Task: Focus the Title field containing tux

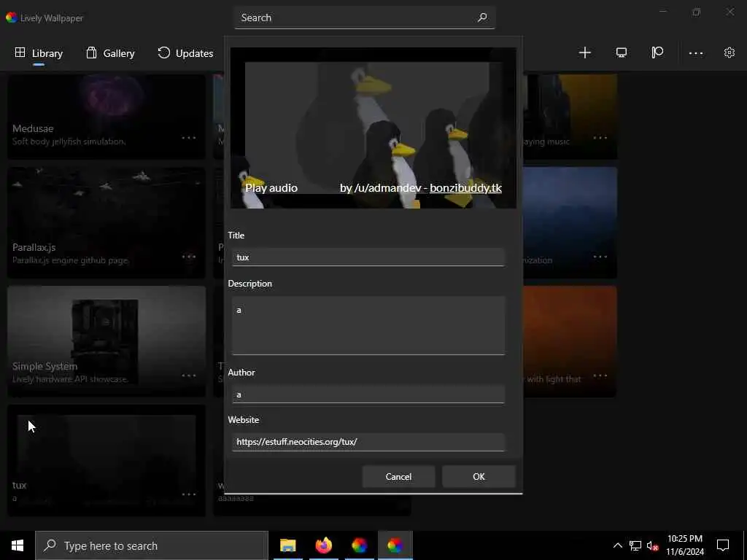Action: (x=368, y=257)
